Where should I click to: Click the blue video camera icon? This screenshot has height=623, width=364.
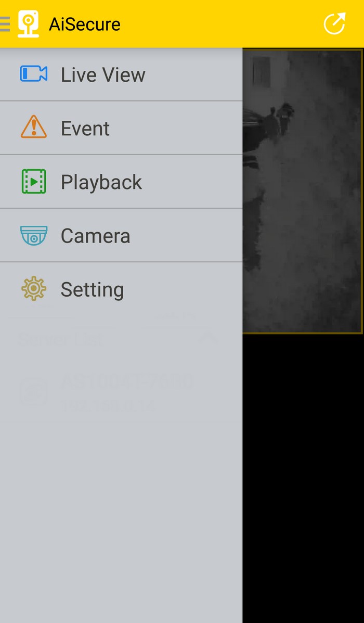[x=34, y=74]
